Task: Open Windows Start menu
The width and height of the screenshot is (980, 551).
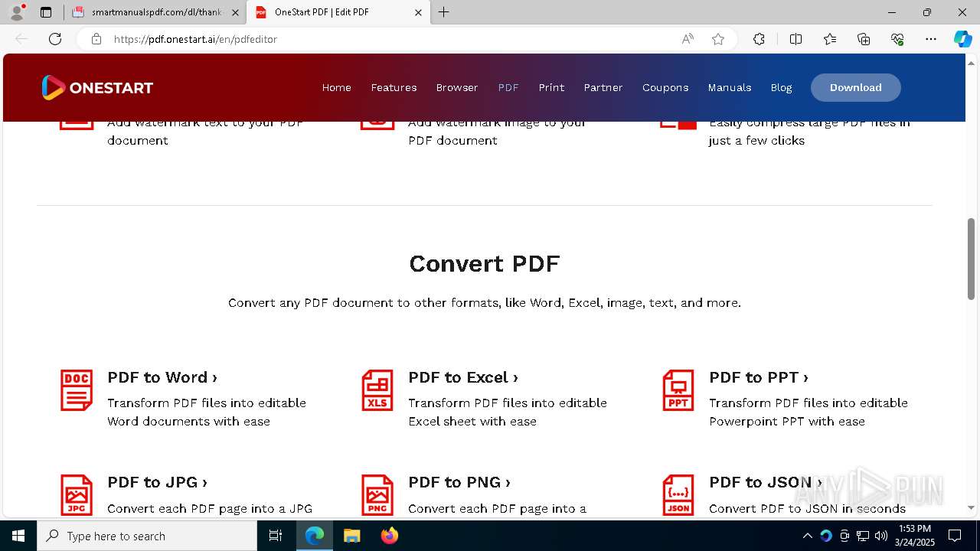Action: click(x=18, y=536)
